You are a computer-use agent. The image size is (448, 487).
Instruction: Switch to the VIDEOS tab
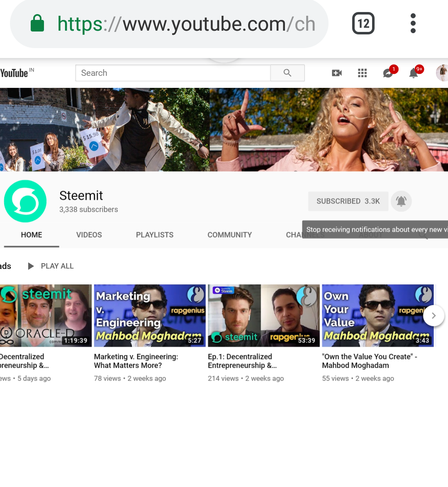(x=89, y=235)
